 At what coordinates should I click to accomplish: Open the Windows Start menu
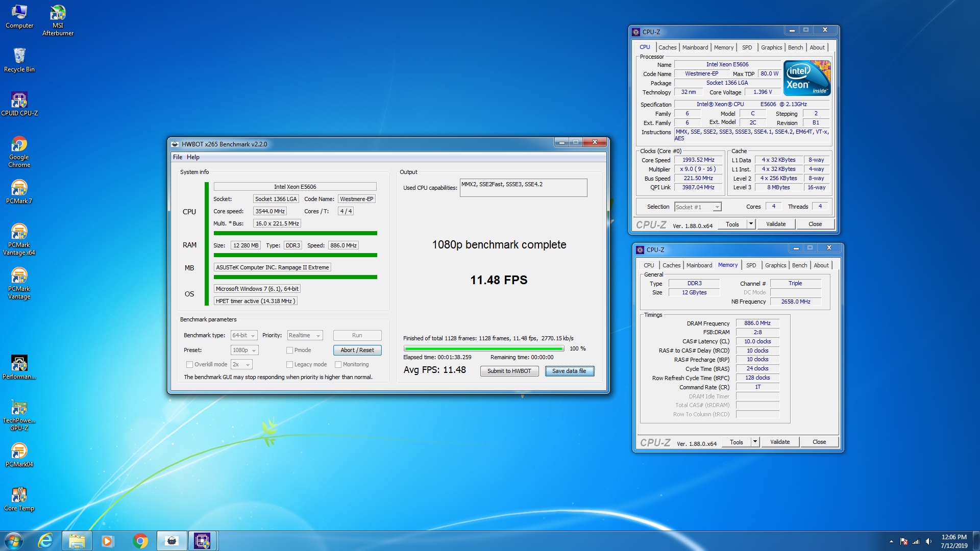[x=14, y=541]
